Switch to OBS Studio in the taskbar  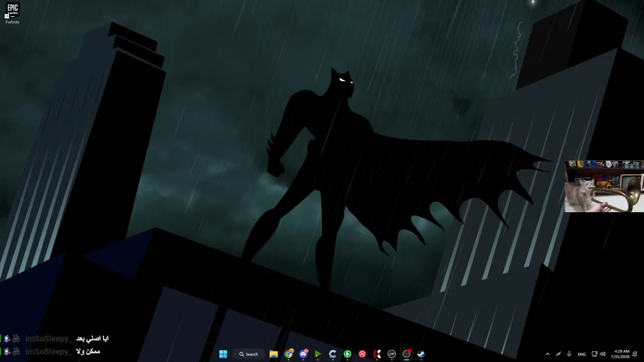[x=407, y=354]
